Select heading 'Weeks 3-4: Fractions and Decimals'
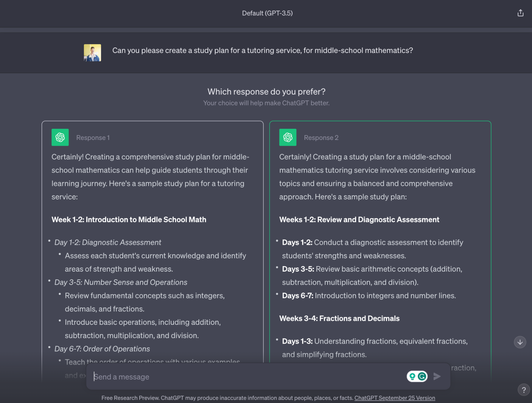This screenshot has width=532, height=403. tap(339, 318)
